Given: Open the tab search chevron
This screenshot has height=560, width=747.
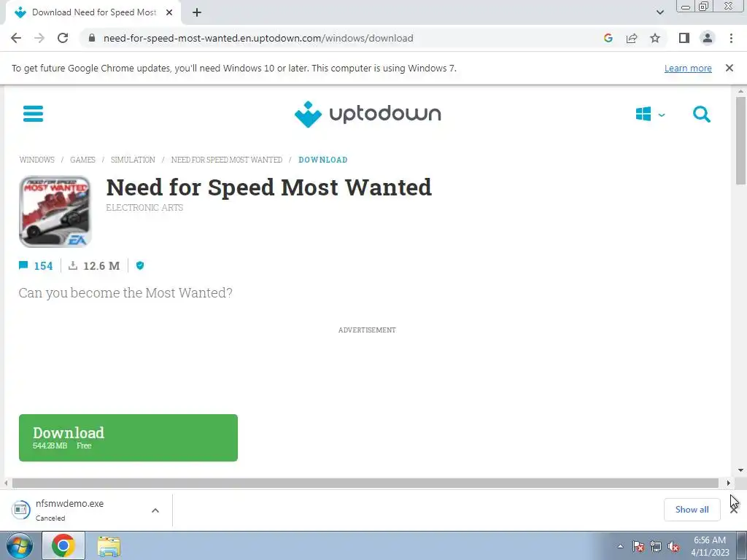Looking at the screenshot, I should coord(659,12).
